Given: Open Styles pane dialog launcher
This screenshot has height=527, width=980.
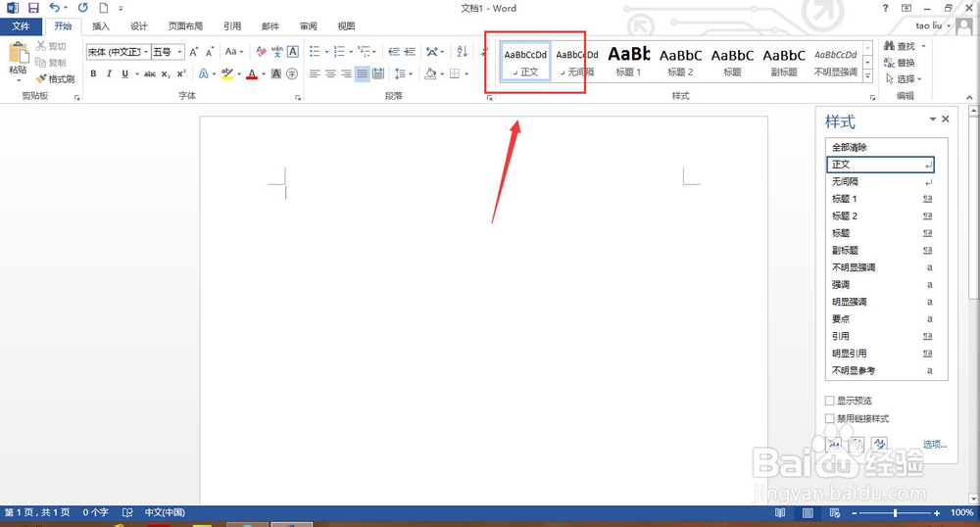Looking at the screenshot, I should click(x=872, y=97).
